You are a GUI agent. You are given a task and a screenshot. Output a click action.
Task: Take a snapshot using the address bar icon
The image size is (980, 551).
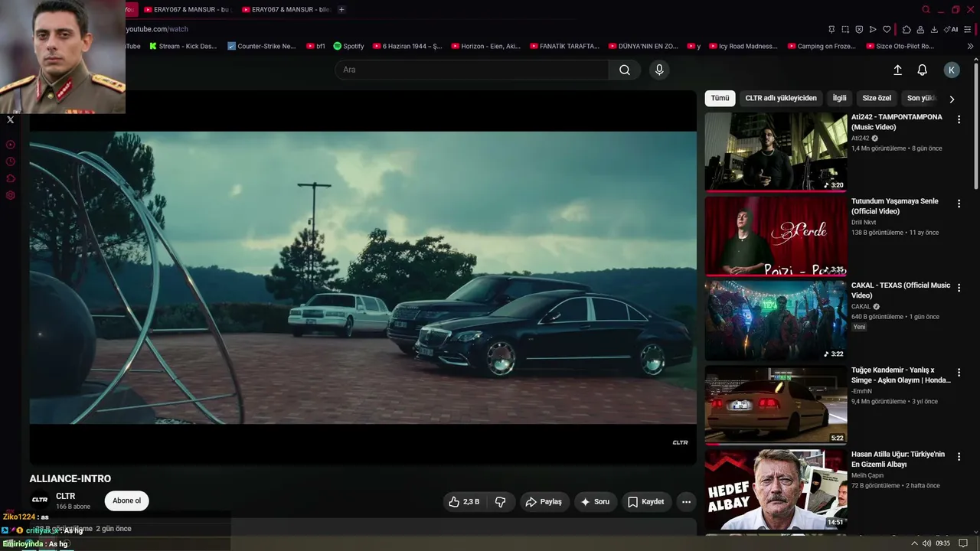tap(845, 29)
